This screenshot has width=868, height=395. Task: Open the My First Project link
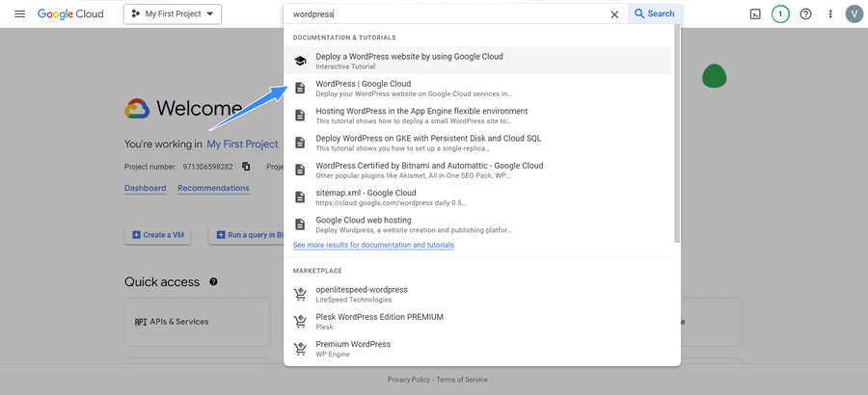(242, 144)
